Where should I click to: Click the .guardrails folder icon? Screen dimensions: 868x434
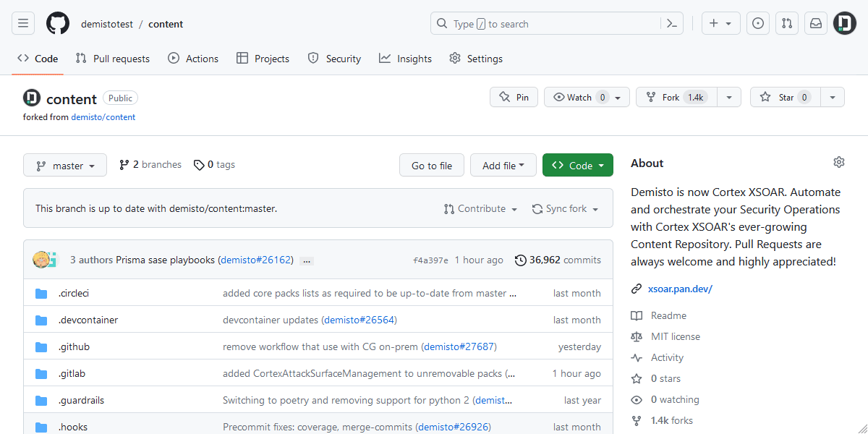(x=41, y=401)
